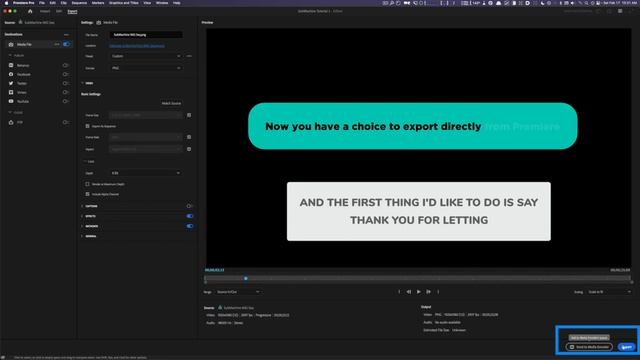Open the Depth dropdown showing 8 Bit

[146, 173]
